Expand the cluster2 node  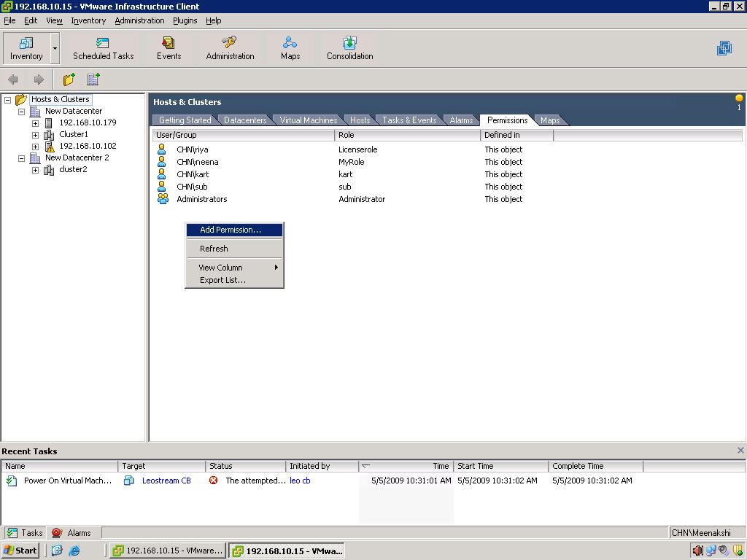click(x=35, y=170)
